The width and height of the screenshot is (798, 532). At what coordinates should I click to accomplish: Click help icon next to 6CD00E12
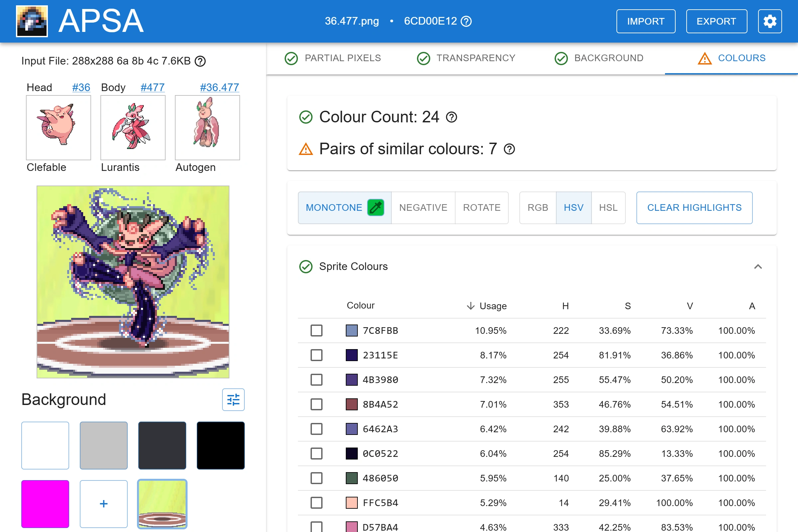(466, 21)
